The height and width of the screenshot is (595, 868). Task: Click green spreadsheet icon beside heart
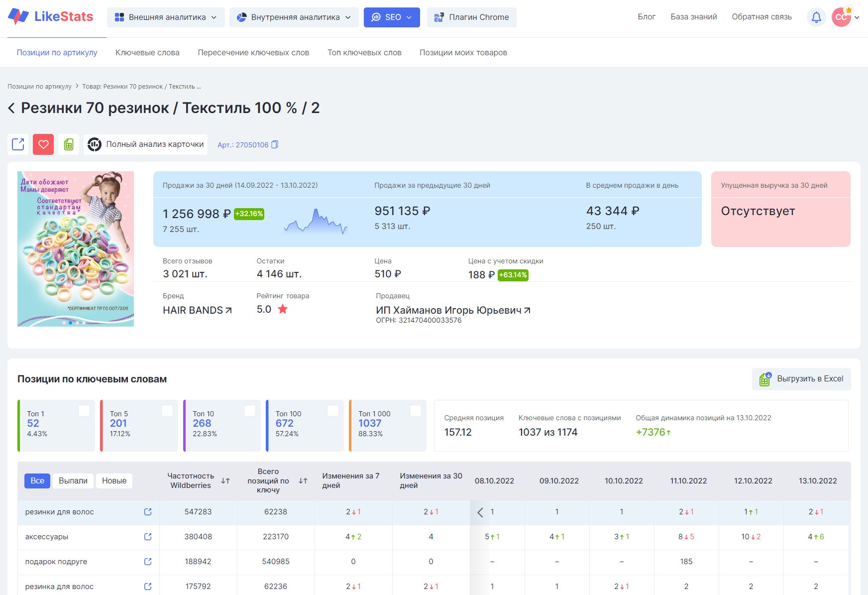(69, 144)
